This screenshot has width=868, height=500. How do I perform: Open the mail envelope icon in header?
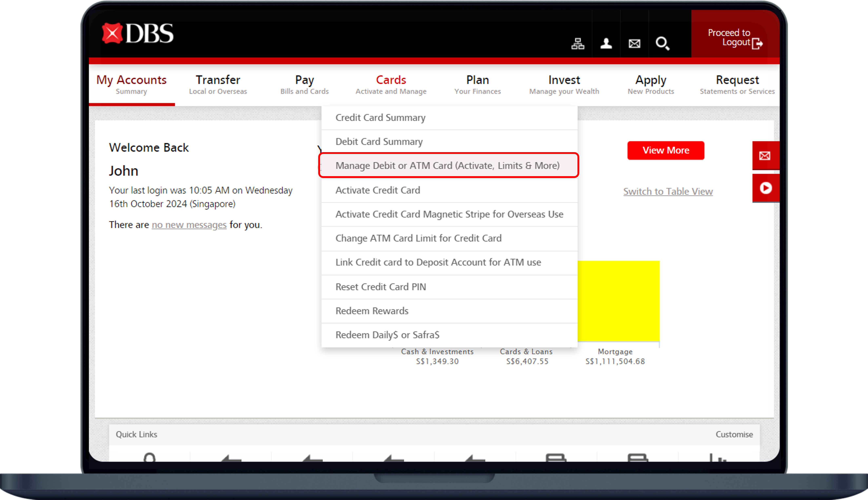click(x=634, y=44)
